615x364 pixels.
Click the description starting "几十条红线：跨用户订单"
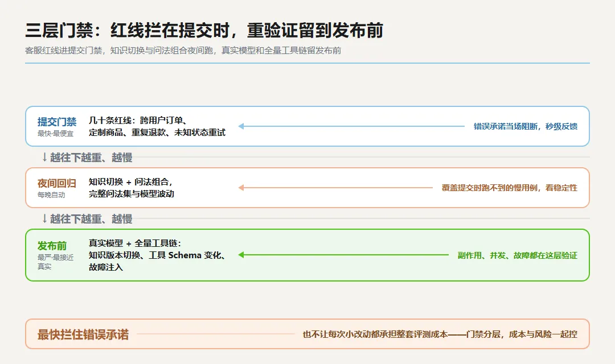[157, 126]
